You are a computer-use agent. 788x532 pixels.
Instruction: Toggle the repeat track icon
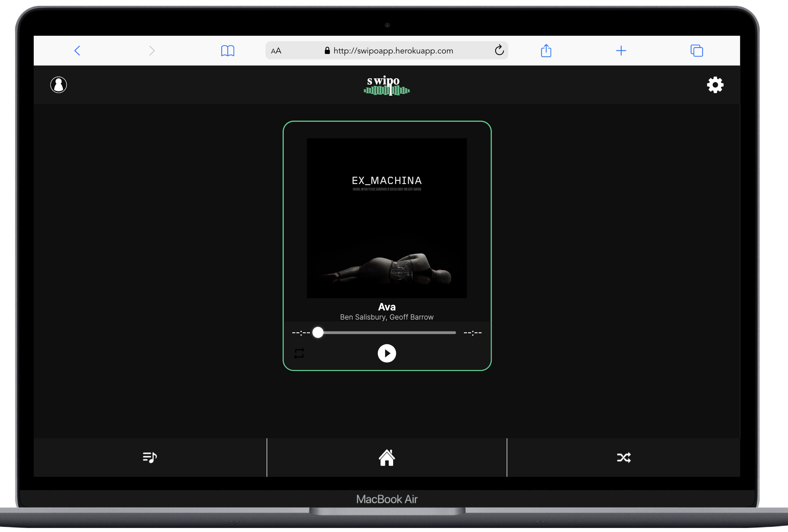[x=299, y=353]
